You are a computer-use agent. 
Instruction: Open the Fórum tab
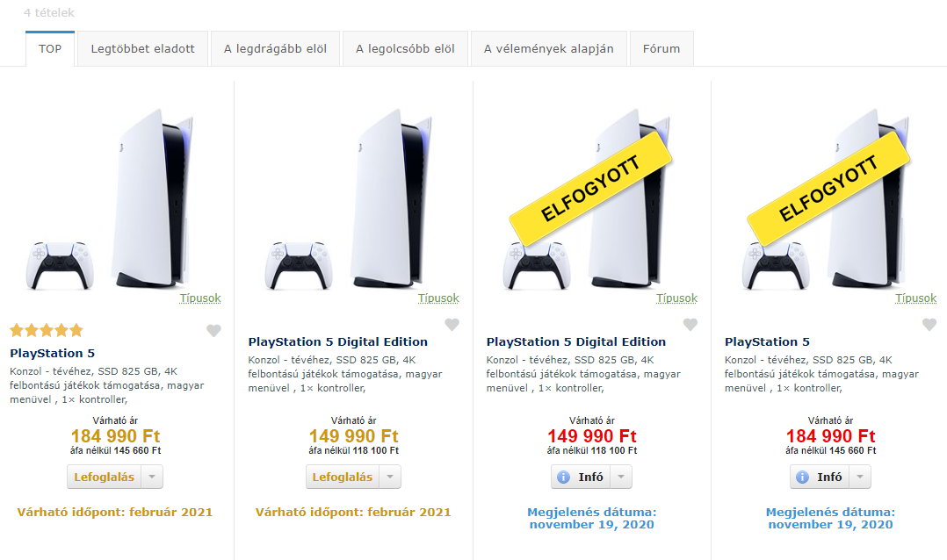pyautogui.click(x=661, y=49)
